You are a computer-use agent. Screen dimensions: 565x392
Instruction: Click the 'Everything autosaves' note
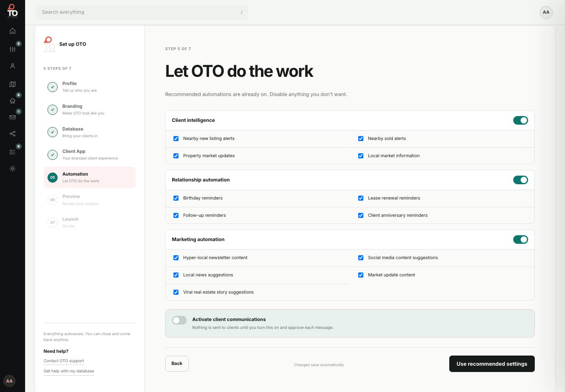coord(87,337)
